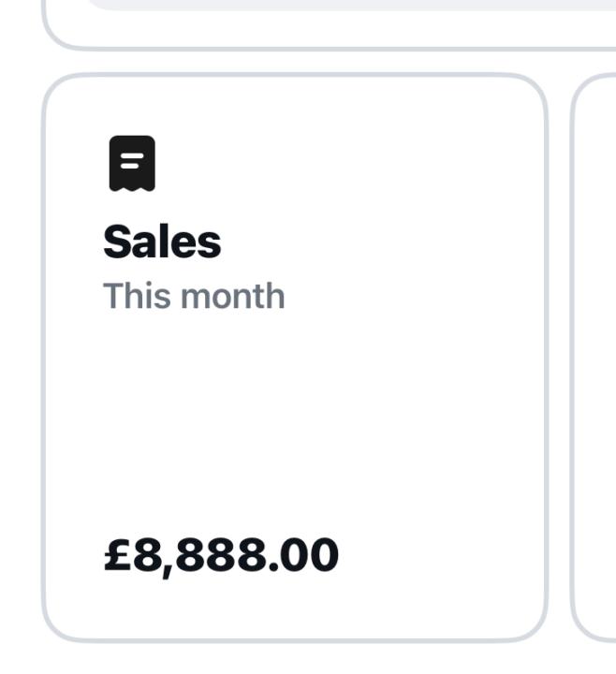Open the partially visible card beside Sales
This screenshot has height=674, width=616.
pos(595,356)
